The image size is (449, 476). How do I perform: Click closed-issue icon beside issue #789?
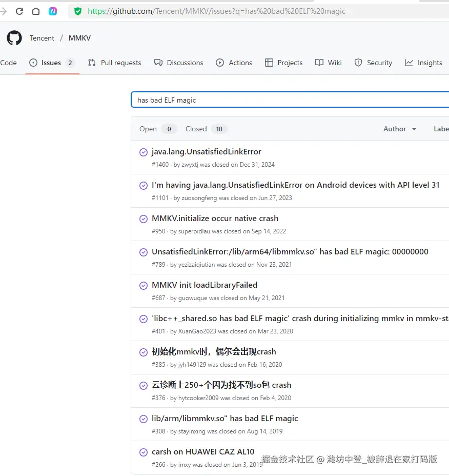[143, 252]
